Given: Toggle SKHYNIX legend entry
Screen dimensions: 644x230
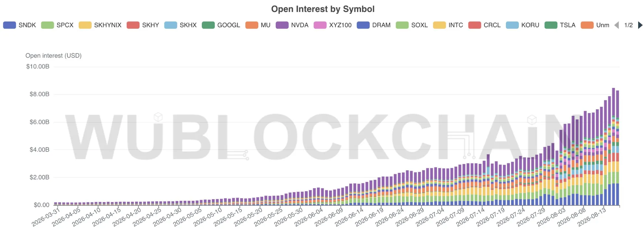Looking at the screenshot, I should [x=100, y=25].
